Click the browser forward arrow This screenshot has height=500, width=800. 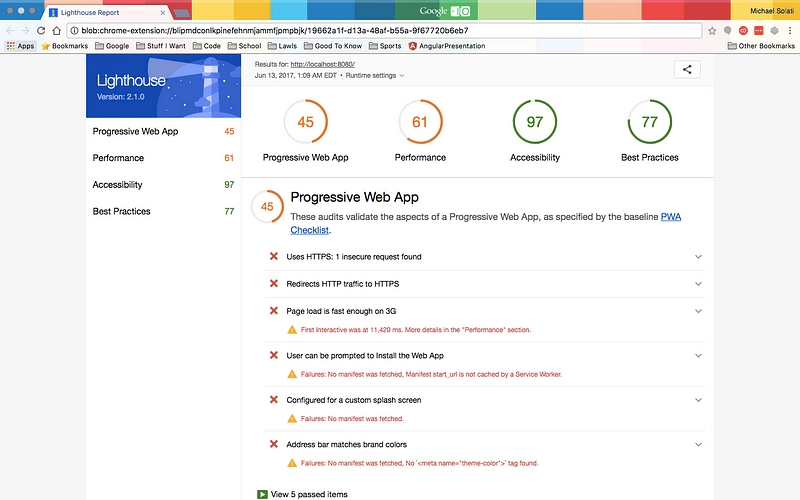26,31
